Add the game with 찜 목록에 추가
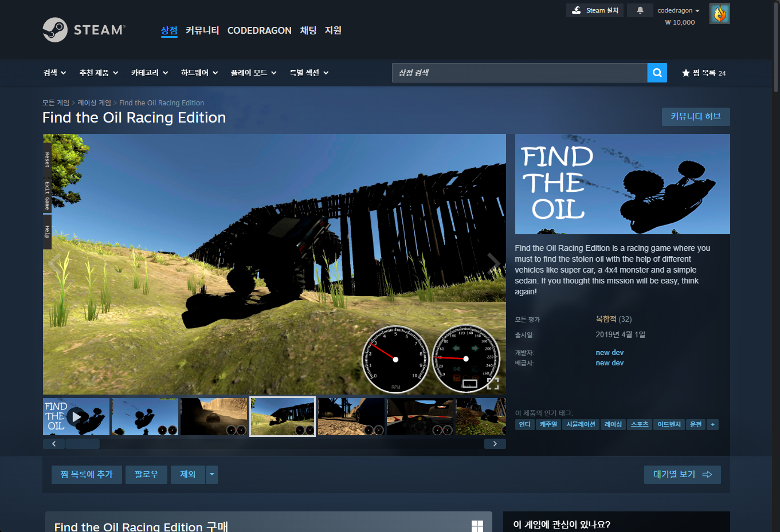 tap(87, 474)
